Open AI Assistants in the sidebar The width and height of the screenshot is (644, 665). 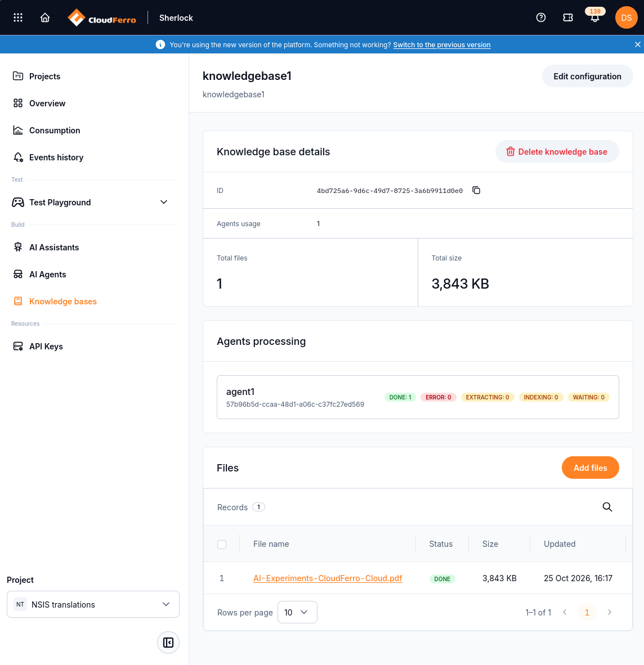[54, 248]
